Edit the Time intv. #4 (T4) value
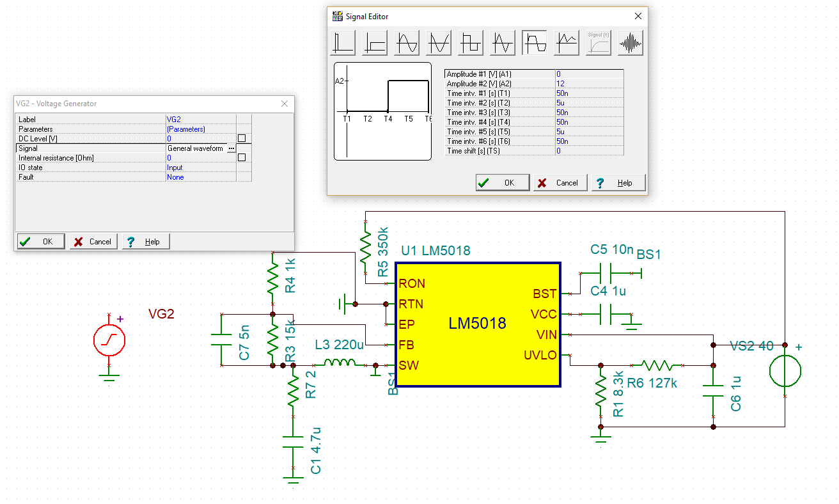This screenshot has width=839, height=504. click(589, 122)
